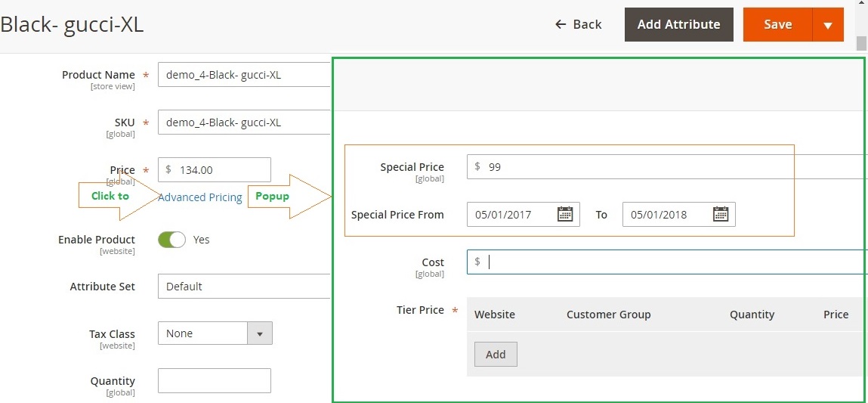Focus the SKU text field
The width and height of the screenshot is (868, 403).
(x=243, y=122)
